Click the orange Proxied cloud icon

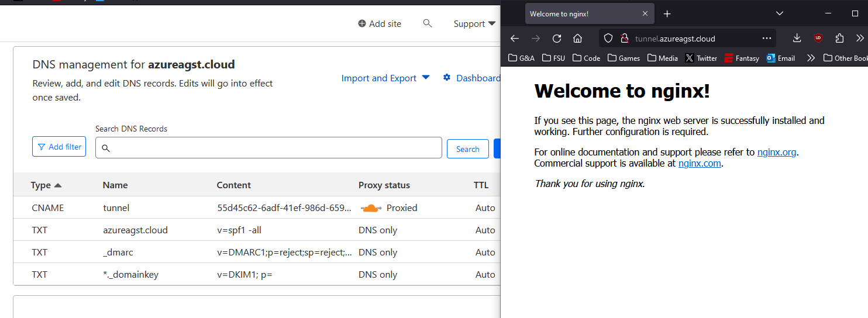pyautogui.click(x=371, y=208)
